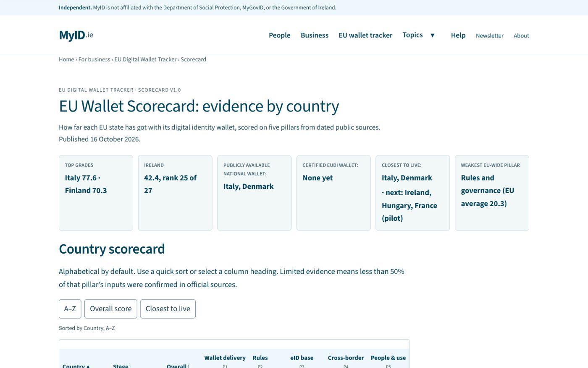Click 'Published 16 October 2026.' text
This screenshot has width=588, height=368.
[x=100, y=139]
